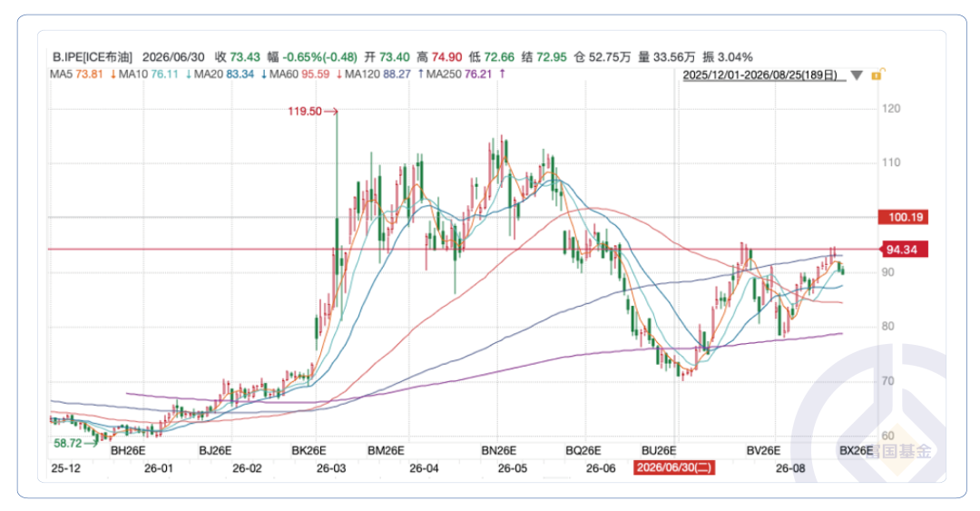
Task: Click the 26-05 date axis label
Action: click(513, 467)
